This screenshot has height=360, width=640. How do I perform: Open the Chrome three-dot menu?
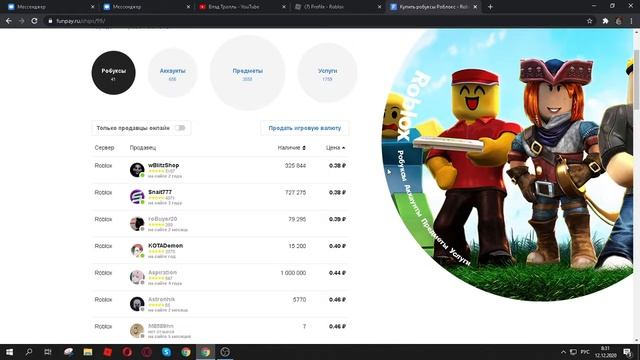[x=631, y=21]
